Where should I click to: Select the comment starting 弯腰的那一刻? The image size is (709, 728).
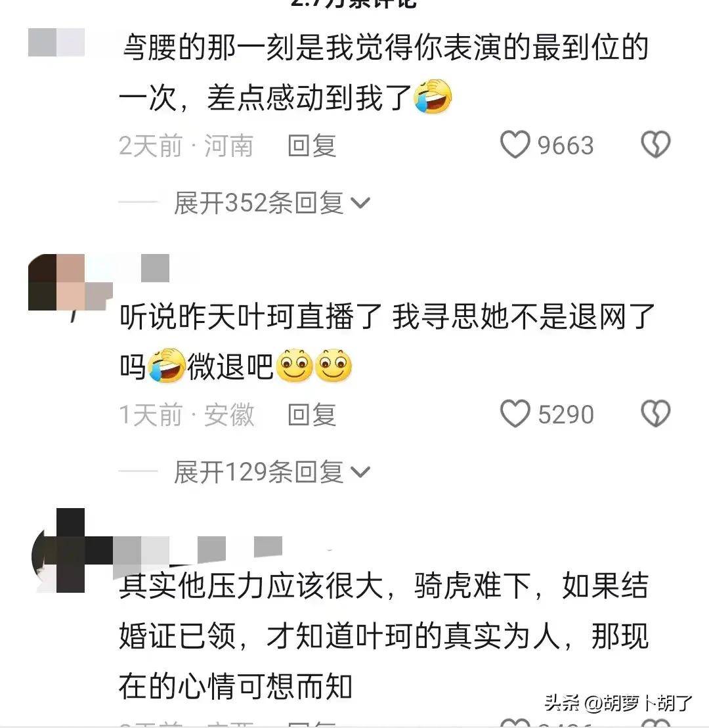click(383, 72)
